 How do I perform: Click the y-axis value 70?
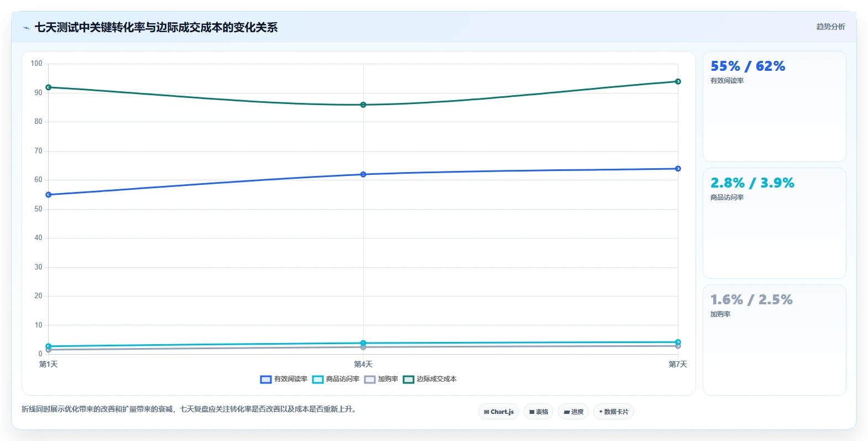coord(38,151)
